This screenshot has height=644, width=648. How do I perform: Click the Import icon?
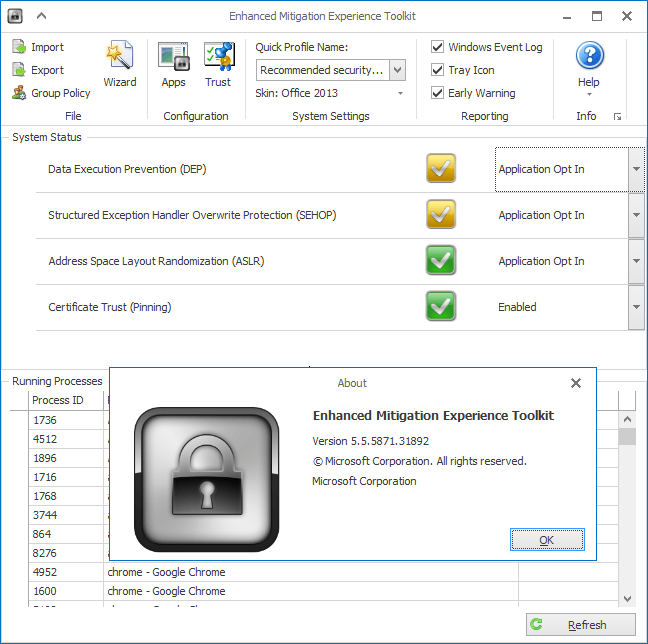coord(19,47)
